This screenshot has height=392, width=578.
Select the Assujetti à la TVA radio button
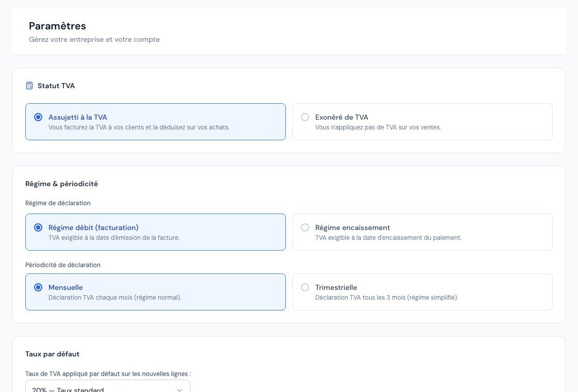(x=38, y=117)
